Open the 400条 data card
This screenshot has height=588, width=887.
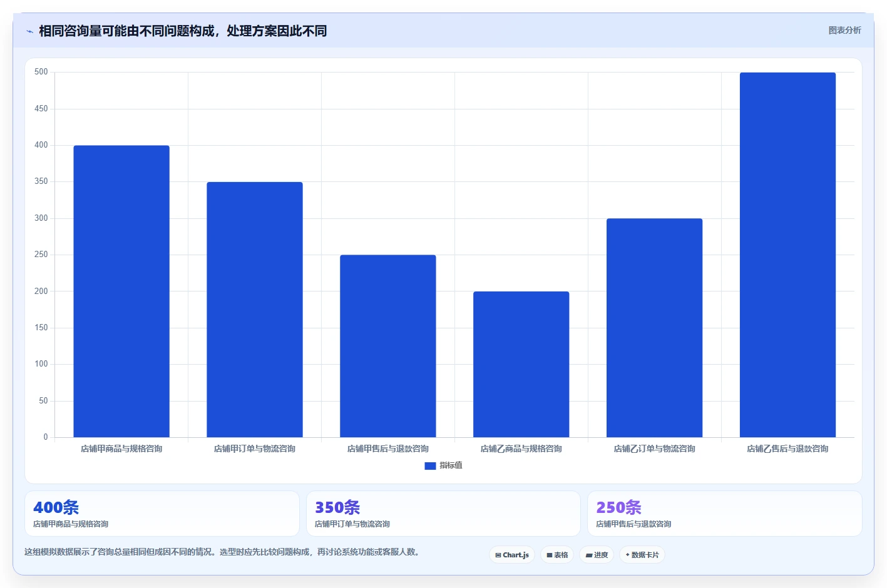click(162, 514)
